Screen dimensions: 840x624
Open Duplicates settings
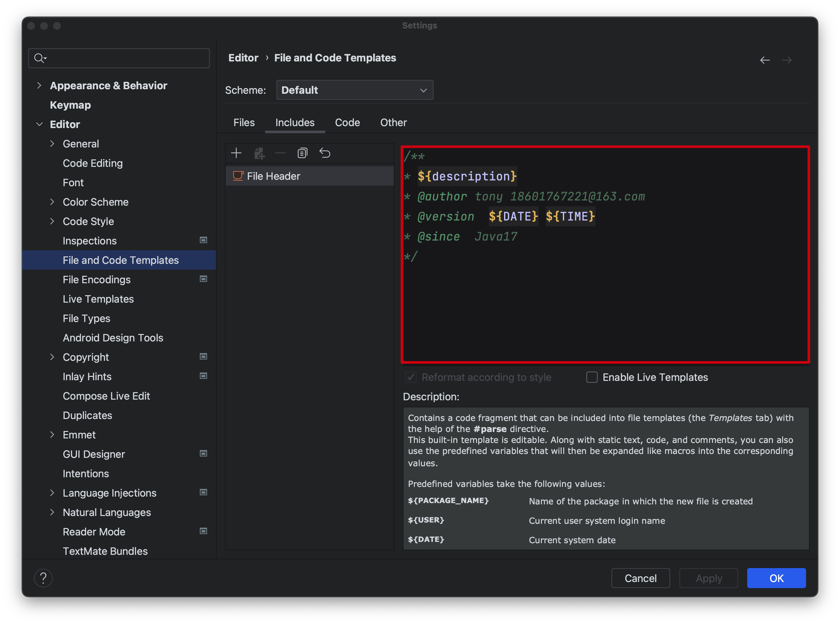[x=87, y=415]
